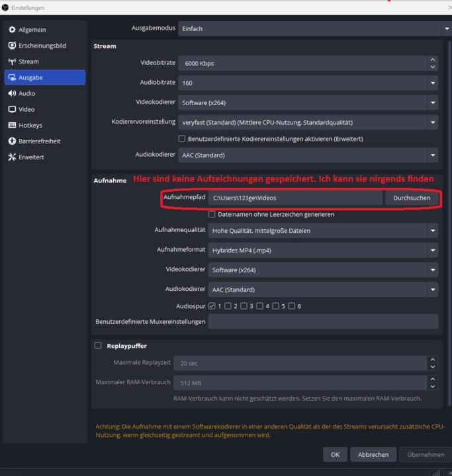Open the Ausgabemodus dropdown
Viewport: 452px width, 476px height.
tap(314, 28)
